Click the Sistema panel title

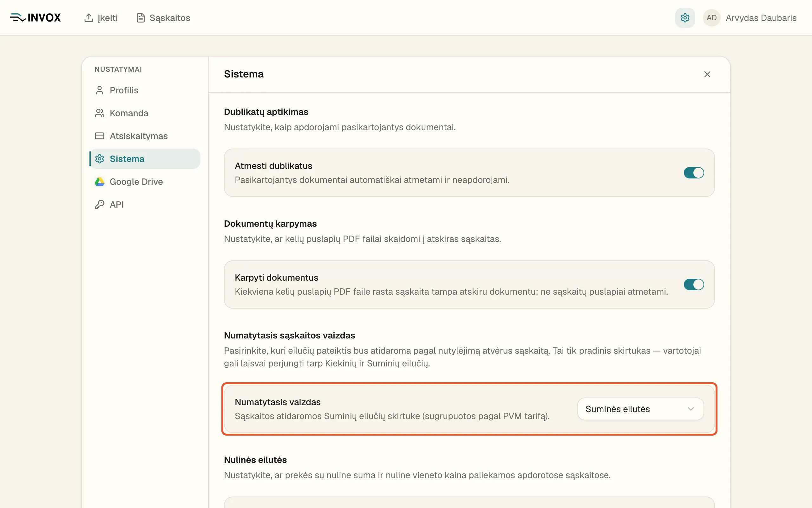click(244, 74)
